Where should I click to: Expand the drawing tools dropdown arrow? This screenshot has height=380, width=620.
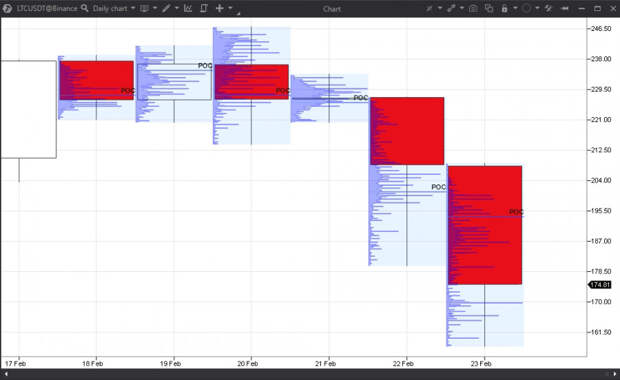(177, 8)
